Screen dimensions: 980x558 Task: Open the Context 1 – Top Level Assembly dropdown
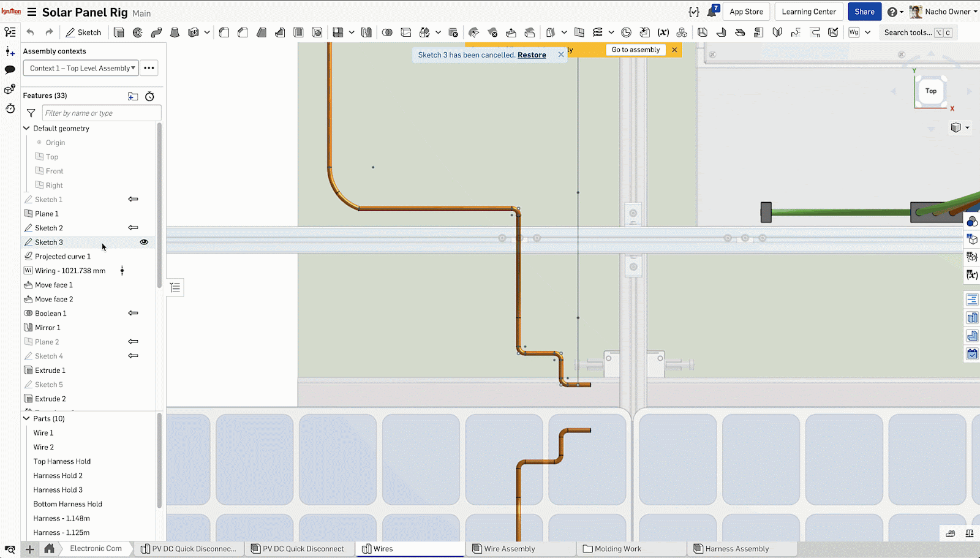81,68
